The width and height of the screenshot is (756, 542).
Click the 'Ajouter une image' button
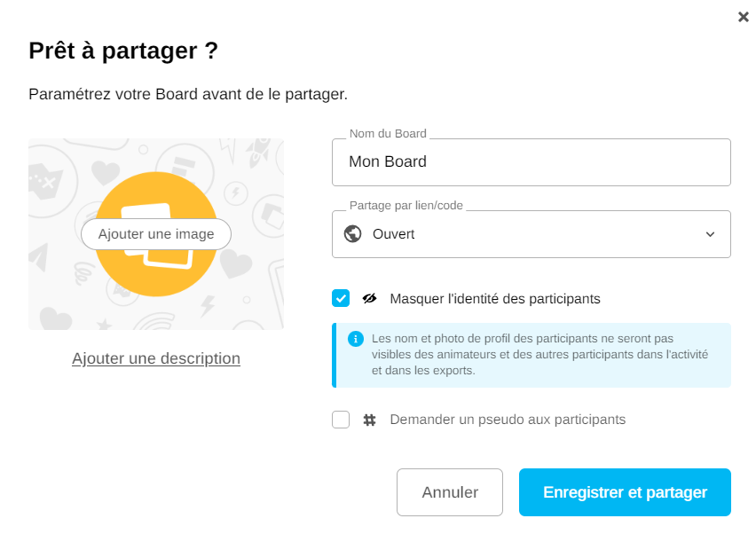(156, 234)
